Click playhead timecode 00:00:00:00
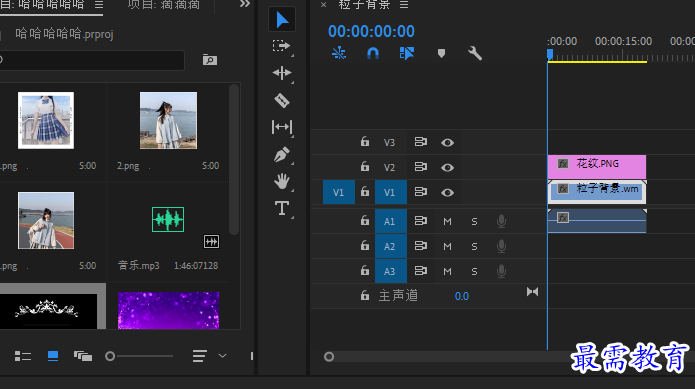Screen dimensions: 695x389 pos(371,31)
